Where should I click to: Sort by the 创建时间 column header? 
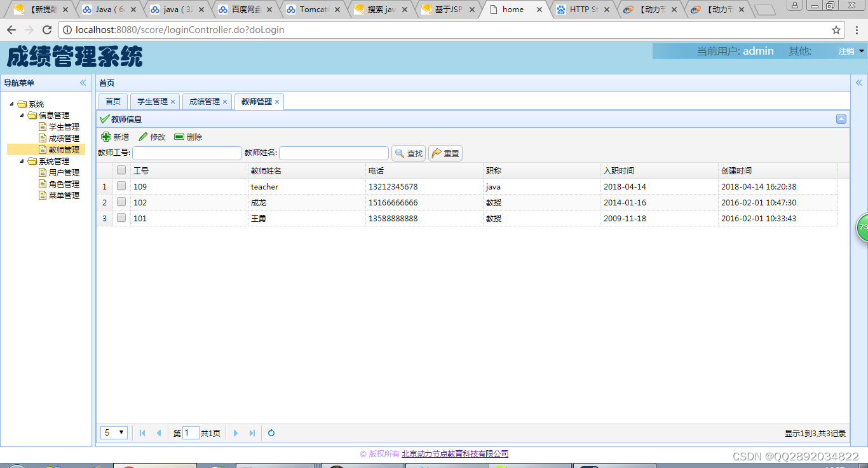778,170
